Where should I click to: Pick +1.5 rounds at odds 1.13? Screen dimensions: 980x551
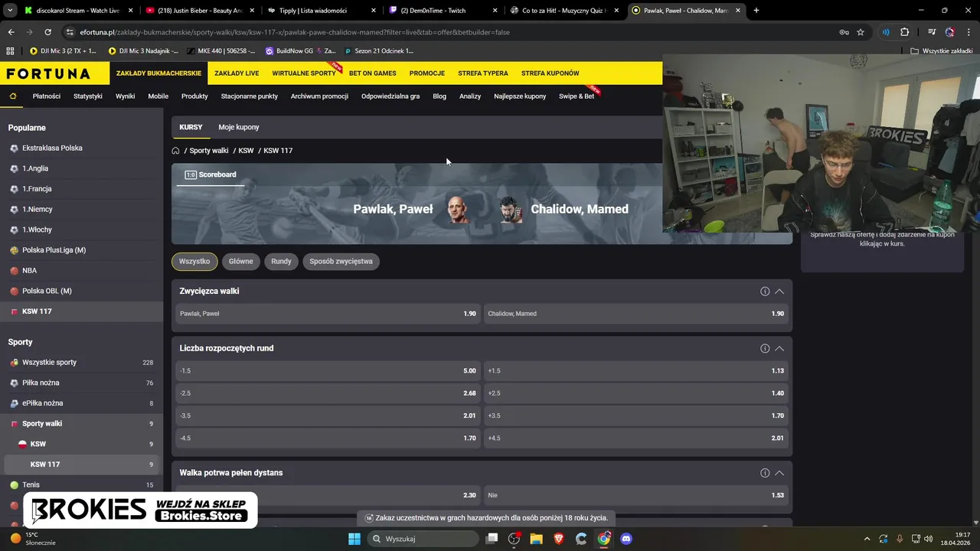tap(635, 370)
